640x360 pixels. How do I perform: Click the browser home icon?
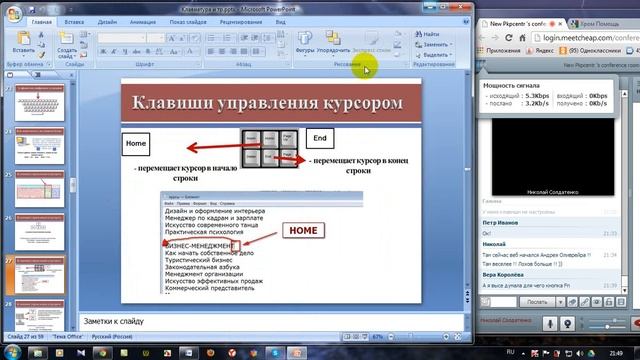[522, 38]
